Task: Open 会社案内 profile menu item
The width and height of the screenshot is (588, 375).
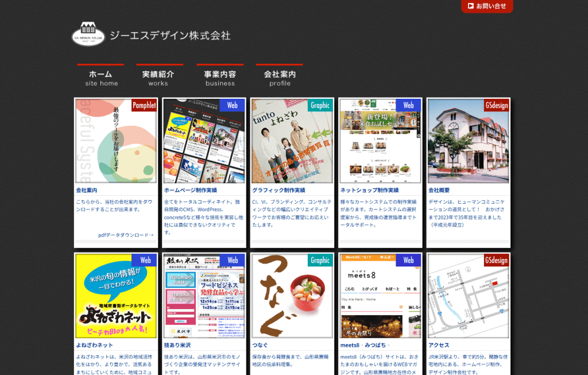Action: point(280,76)
